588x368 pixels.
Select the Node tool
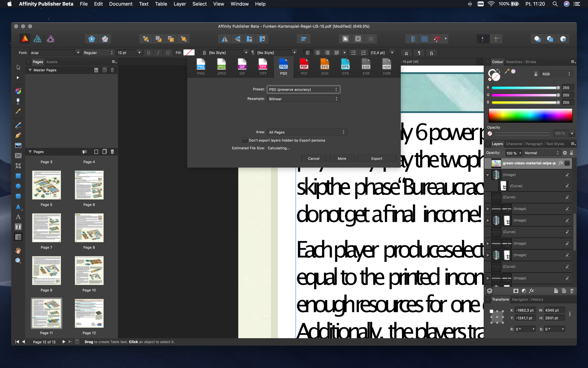coord(18,78)
